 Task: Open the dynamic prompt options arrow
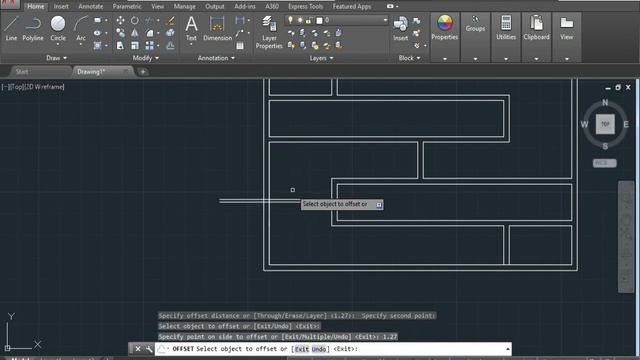[x=379, y=204]
